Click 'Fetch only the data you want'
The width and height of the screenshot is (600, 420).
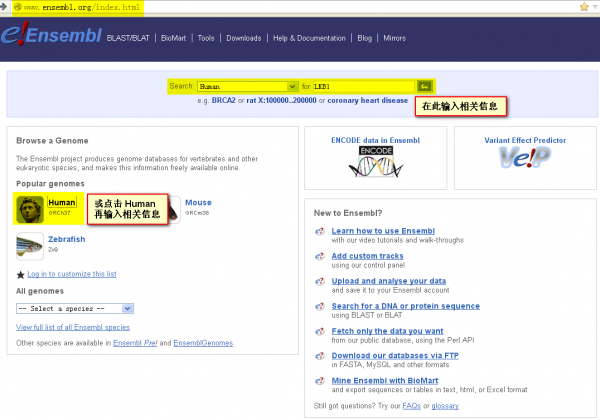coord(387,331)
